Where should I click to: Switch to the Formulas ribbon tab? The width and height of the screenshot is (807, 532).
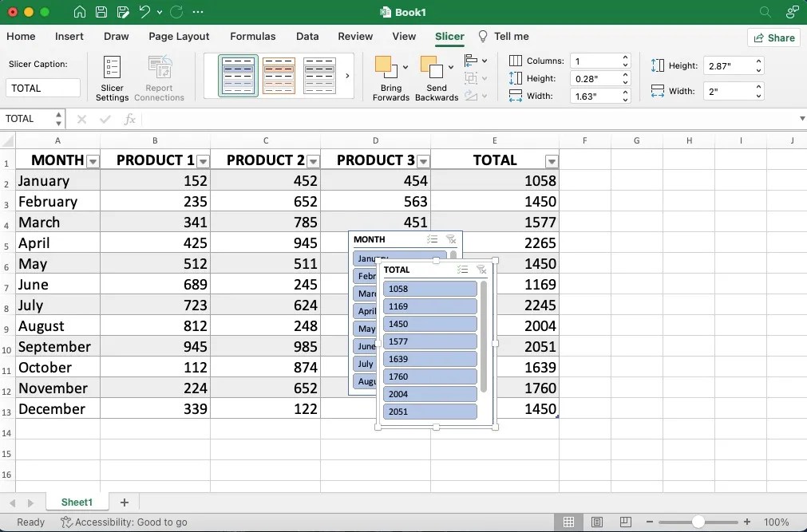[x=252, y=37]
